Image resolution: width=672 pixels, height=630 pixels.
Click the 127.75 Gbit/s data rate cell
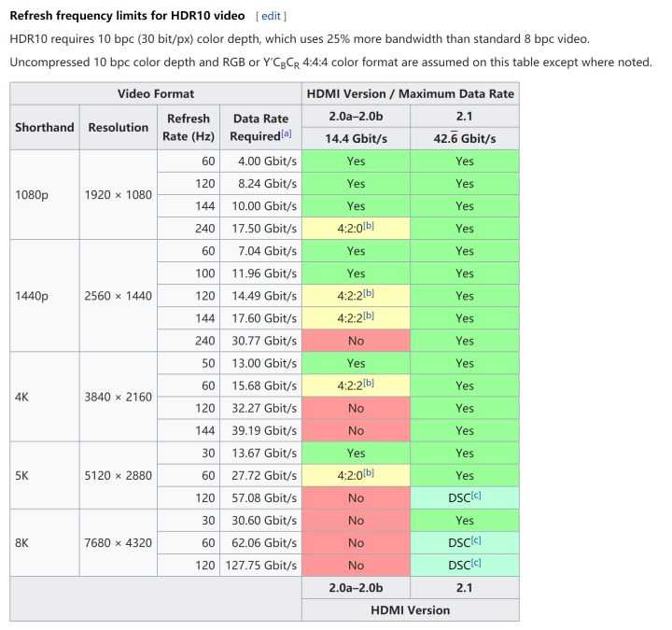(x=260, y=566)
